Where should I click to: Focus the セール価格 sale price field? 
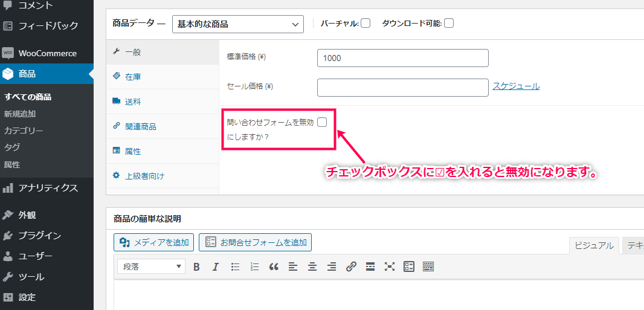click(403, 88)
